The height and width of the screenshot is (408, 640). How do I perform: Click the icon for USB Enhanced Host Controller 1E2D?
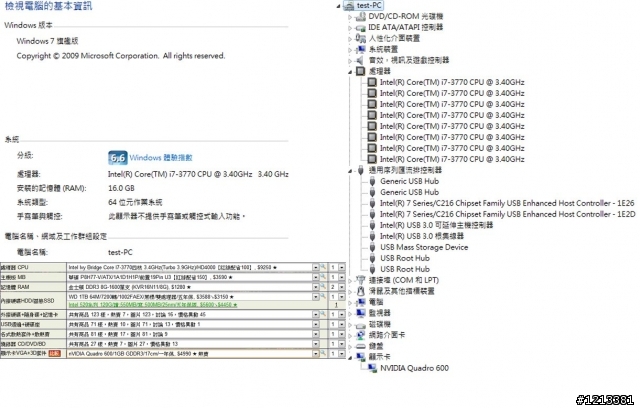[x=372, y=214]
